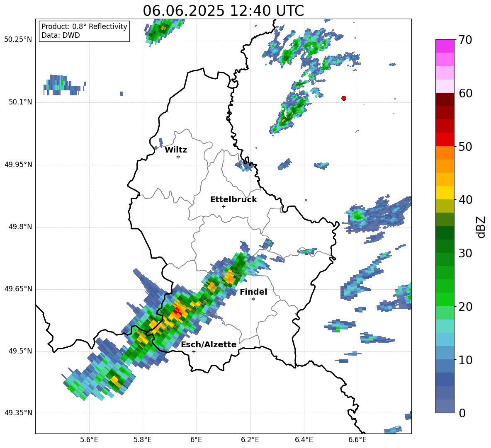The height and width of the screenshot is (448, 491).
Task: Click the 49.65°N latitude label
Action: pyautogui.click(x=18, y=289)
